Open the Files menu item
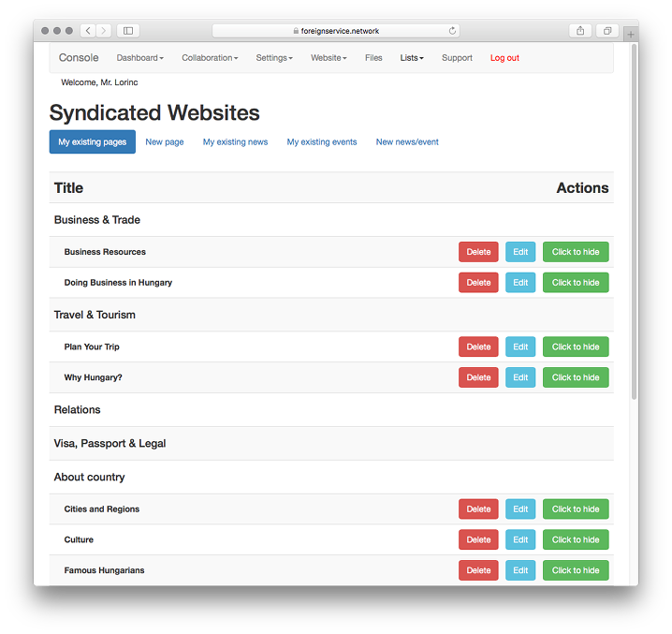This screenshot has width=672, height=634. (373, 58)
